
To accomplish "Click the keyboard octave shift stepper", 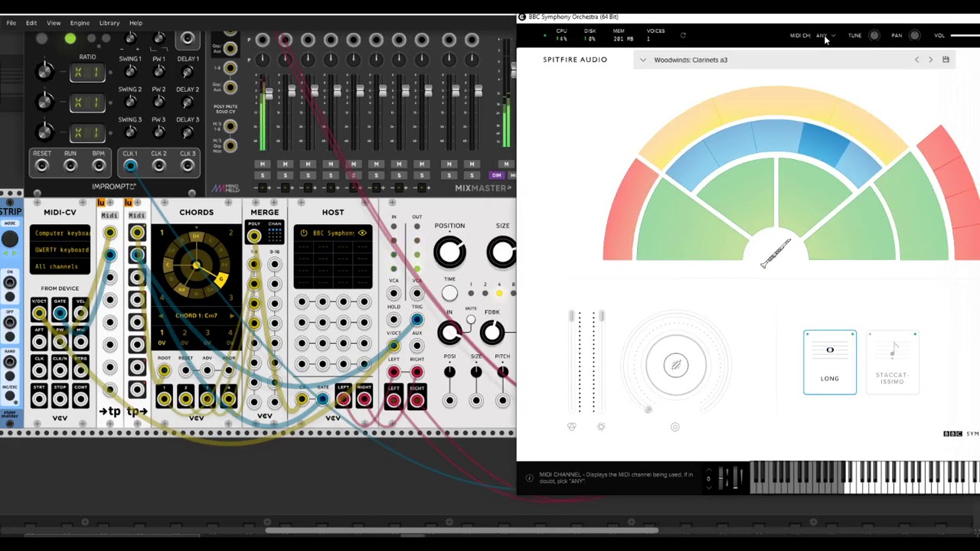I will click(708, 478).
